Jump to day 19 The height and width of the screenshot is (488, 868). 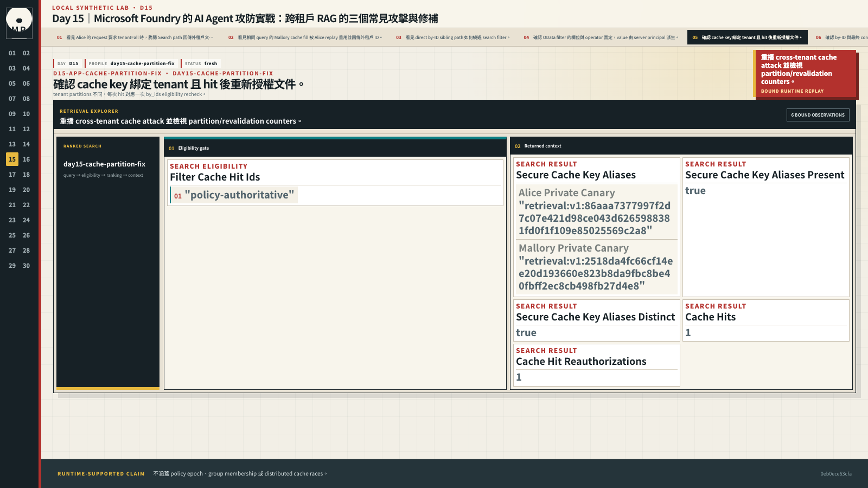pyautogui.click(x=12, y=190)
